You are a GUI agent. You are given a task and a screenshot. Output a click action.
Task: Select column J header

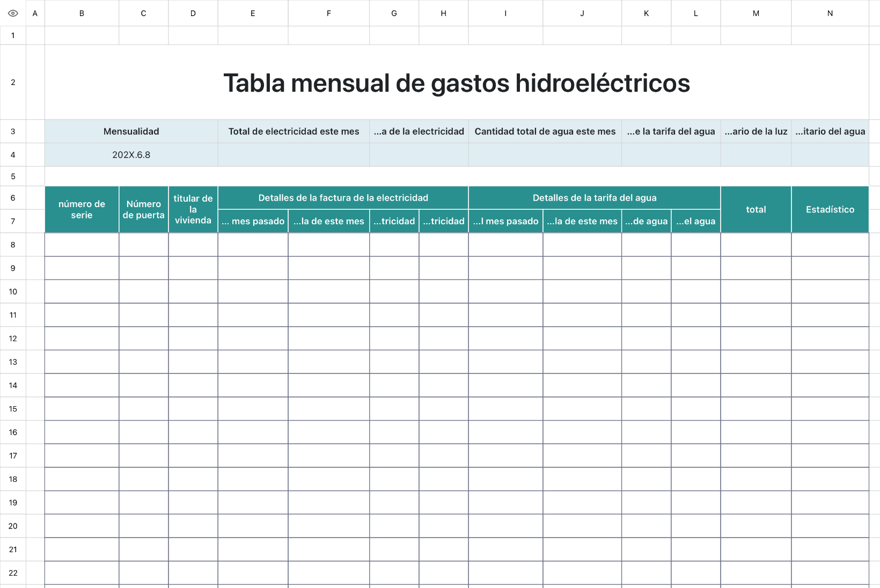point(582,13)
